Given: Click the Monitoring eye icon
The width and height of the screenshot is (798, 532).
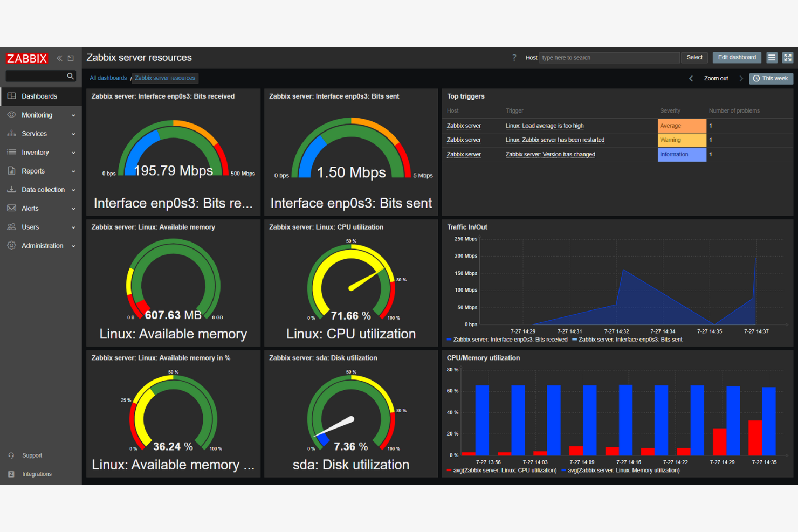Looking at the screenshot, I should click(11, 115).
